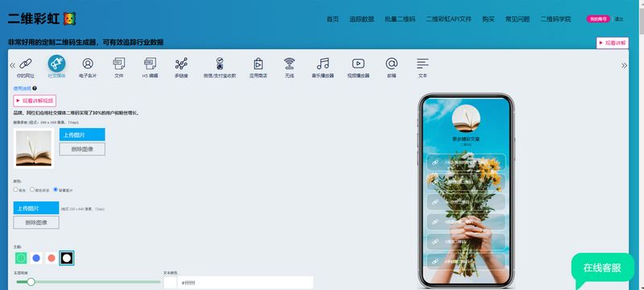Select the URL link QR type icon
The image size is (644, 290).
pos(26,64)
